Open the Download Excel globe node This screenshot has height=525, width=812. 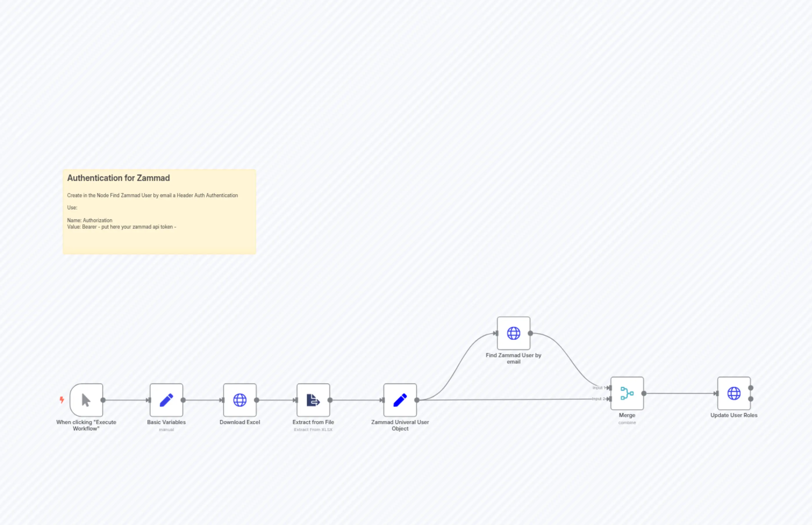coord(240,400)
